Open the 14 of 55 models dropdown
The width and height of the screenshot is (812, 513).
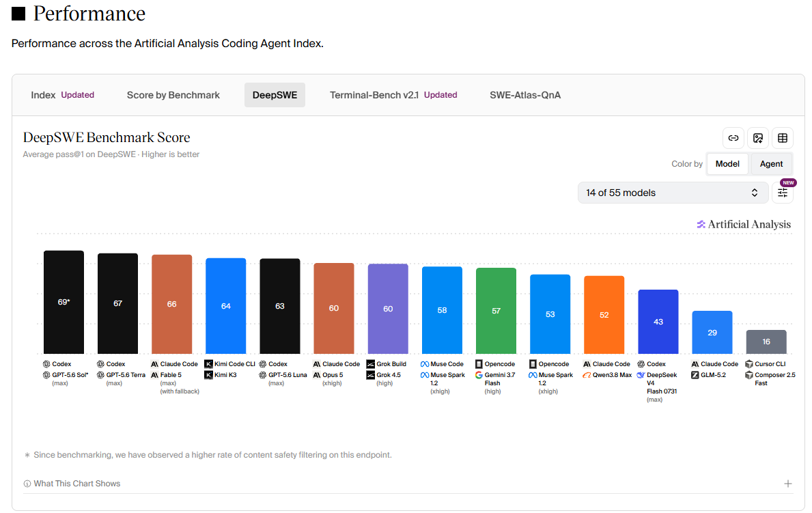[673, 193]
